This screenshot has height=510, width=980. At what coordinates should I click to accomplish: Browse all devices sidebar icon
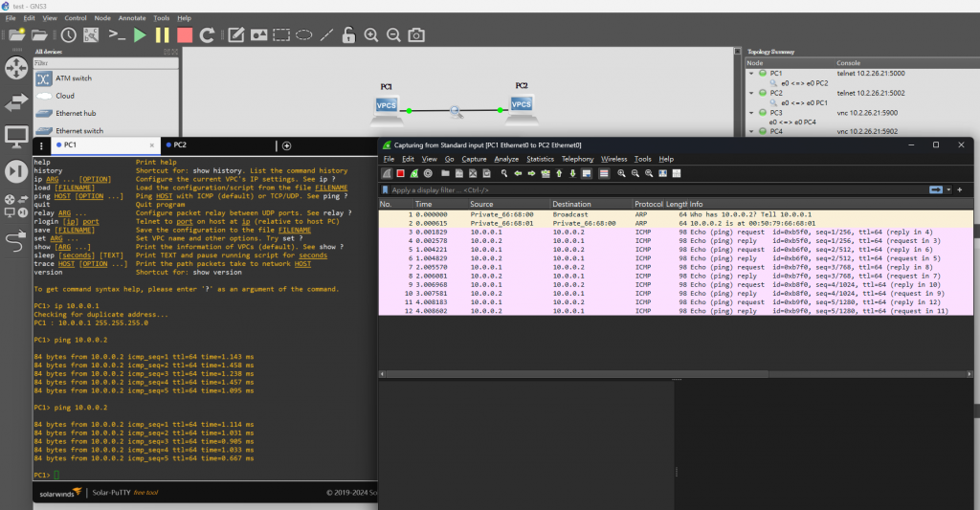[16, 206]
